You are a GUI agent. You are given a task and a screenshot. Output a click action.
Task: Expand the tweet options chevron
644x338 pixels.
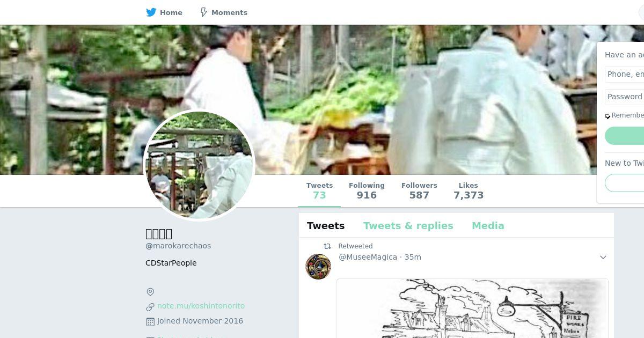[603, 258]
